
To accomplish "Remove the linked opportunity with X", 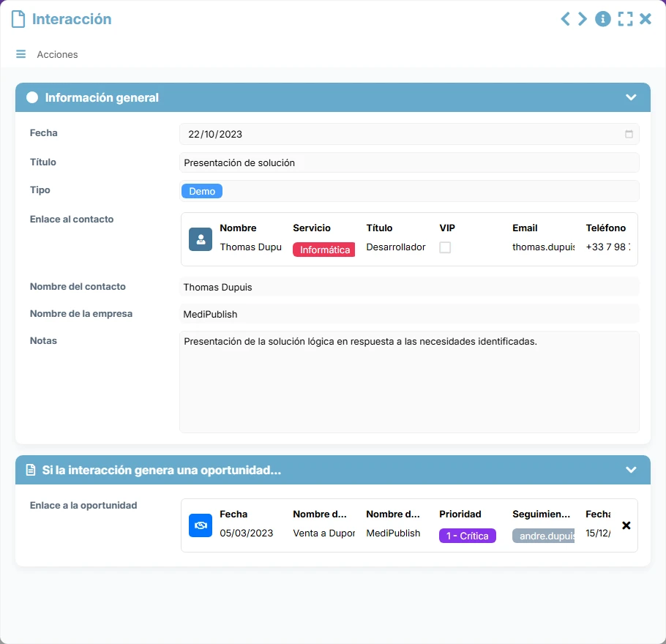I will tap(626, 525).
